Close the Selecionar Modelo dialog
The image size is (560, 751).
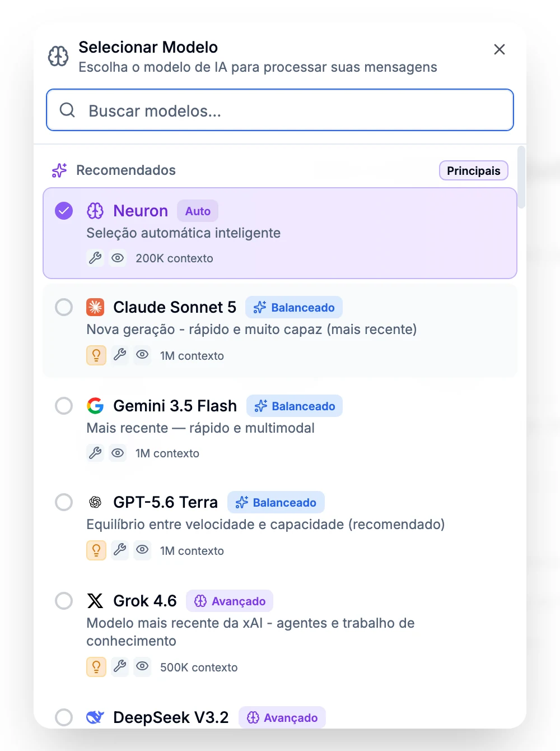pos(500,49)
